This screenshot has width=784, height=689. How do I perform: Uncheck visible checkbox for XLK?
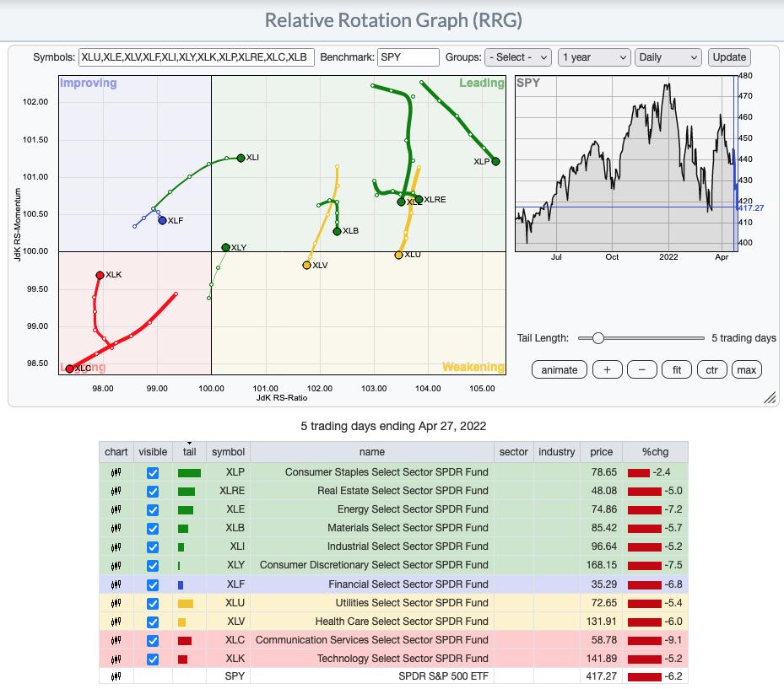153,659
